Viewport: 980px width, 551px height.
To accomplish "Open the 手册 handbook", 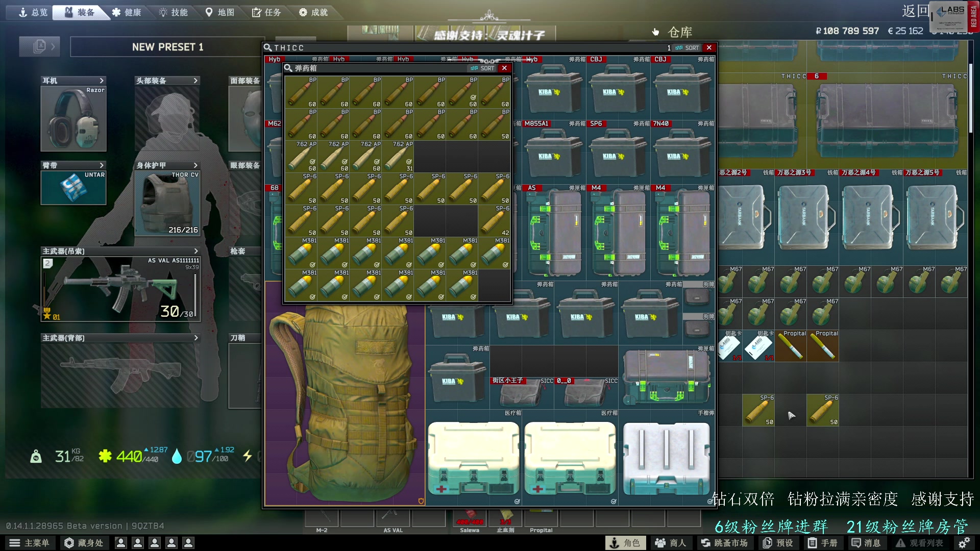I will coord(822,543).
